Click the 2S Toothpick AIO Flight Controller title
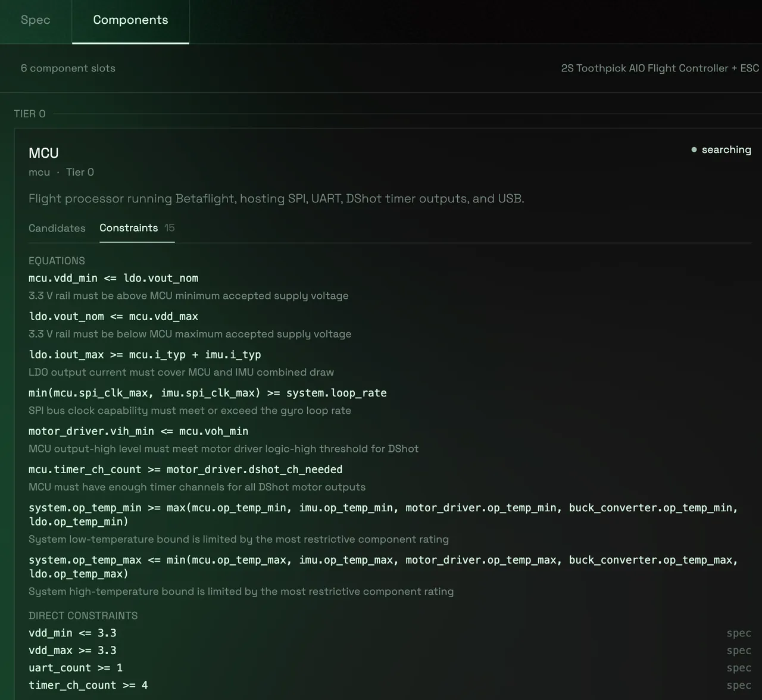Viewport: 762px width, 700px height. [660, 68]
